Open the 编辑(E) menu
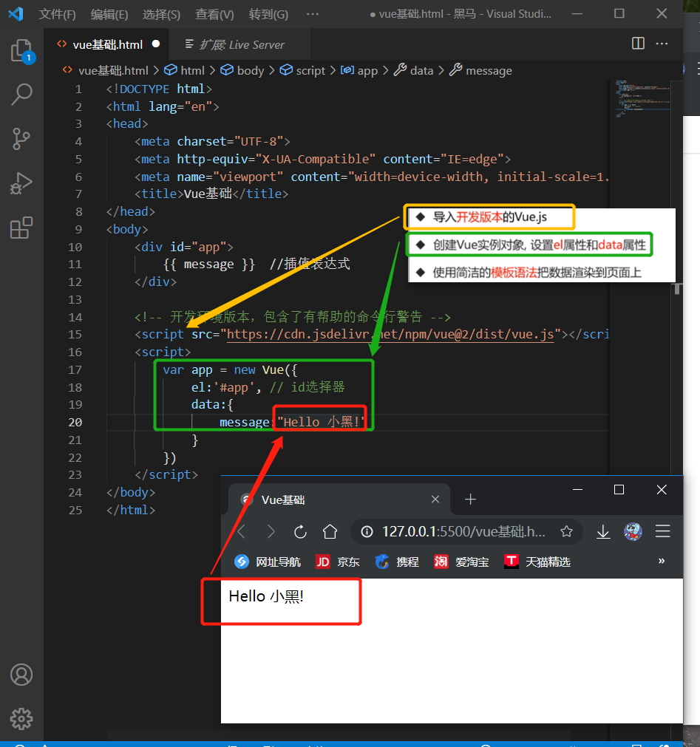The width and height of the screenshot is (700, 747). point(109,14)
